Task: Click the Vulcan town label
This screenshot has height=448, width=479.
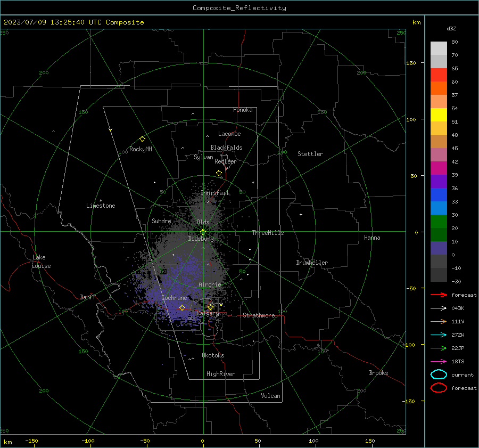Action: (271, 396)
